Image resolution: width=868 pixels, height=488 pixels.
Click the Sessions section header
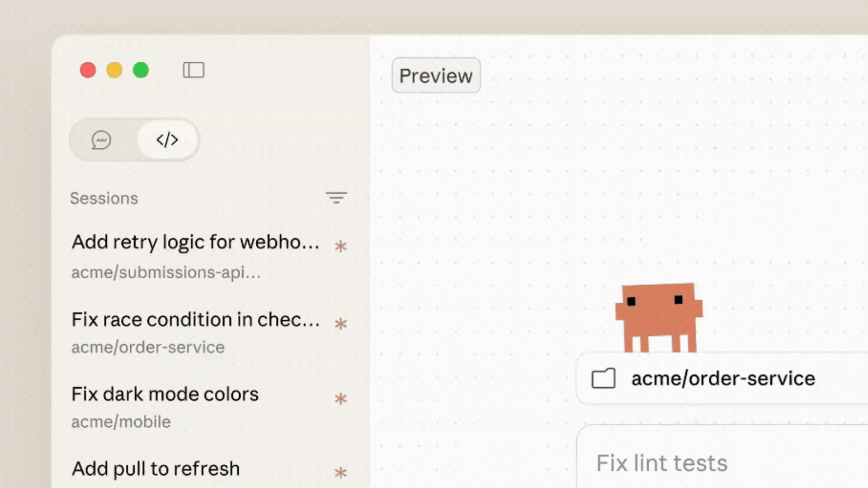(104, 198)
